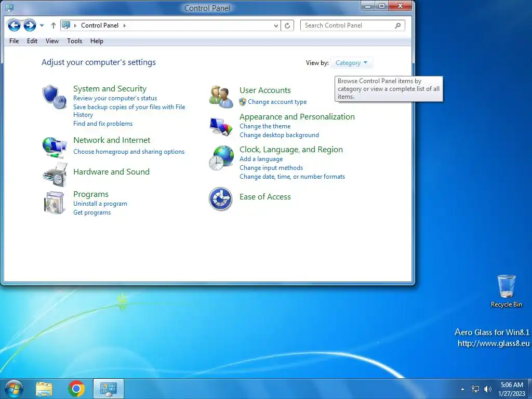The width and height of the screenshot is (532, 399).
Task: Click Get programs link
Action: point(92,212)
